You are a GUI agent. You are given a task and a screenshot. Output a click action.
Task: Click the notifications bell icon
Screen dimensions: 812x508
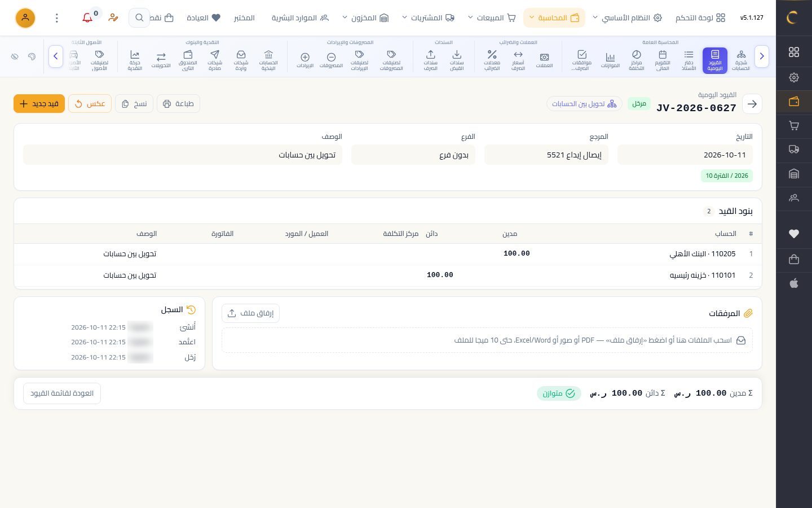pyautogui.click(x=87, y=18)
